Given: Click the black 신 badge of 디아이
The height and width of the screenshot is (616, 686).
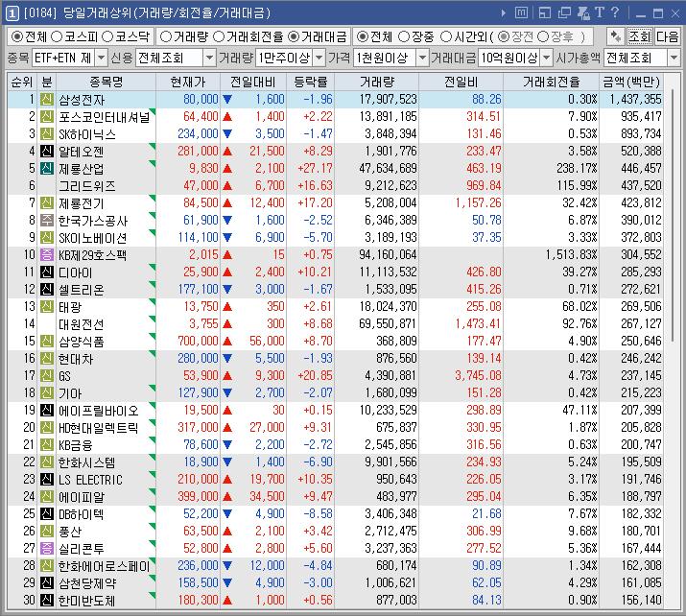Looking at the screenshot, I should click(x=47, y=272).
